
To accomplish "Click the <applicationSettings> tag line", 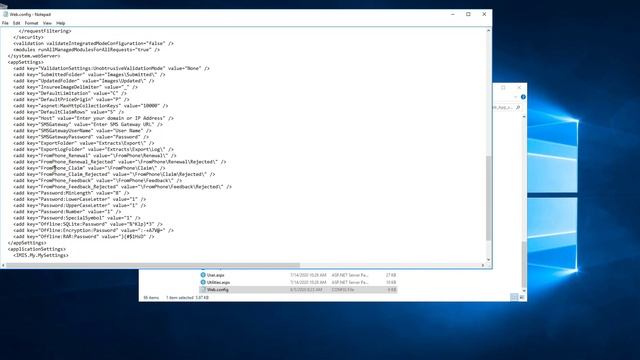I will 37,249.
